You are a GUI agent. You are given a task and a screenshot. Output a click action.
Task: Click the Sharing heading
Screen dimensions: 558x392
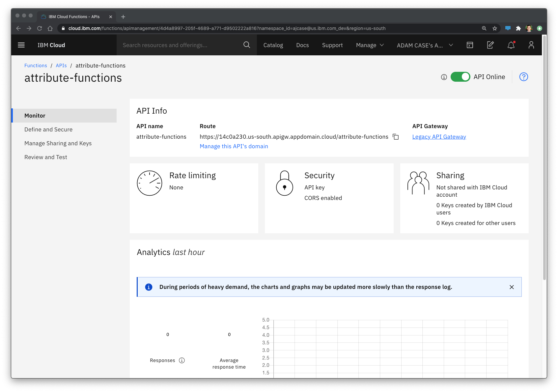450,176
